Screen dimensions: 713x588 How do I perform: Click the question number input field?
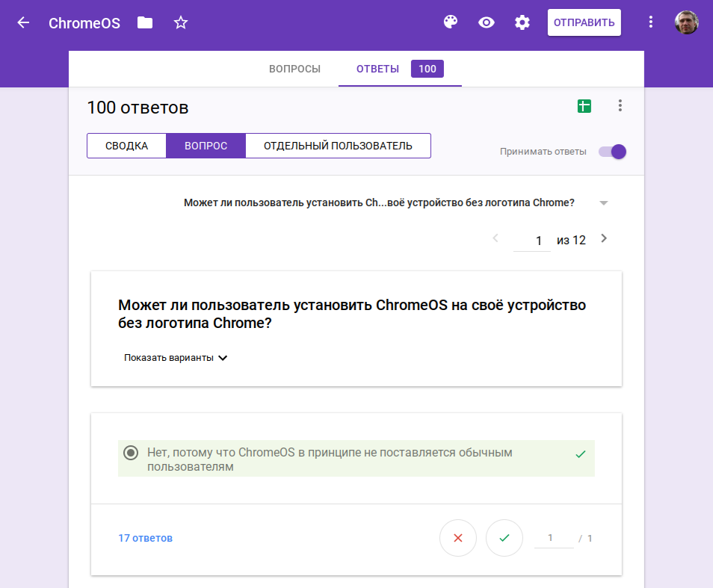(x=532, y=241)
